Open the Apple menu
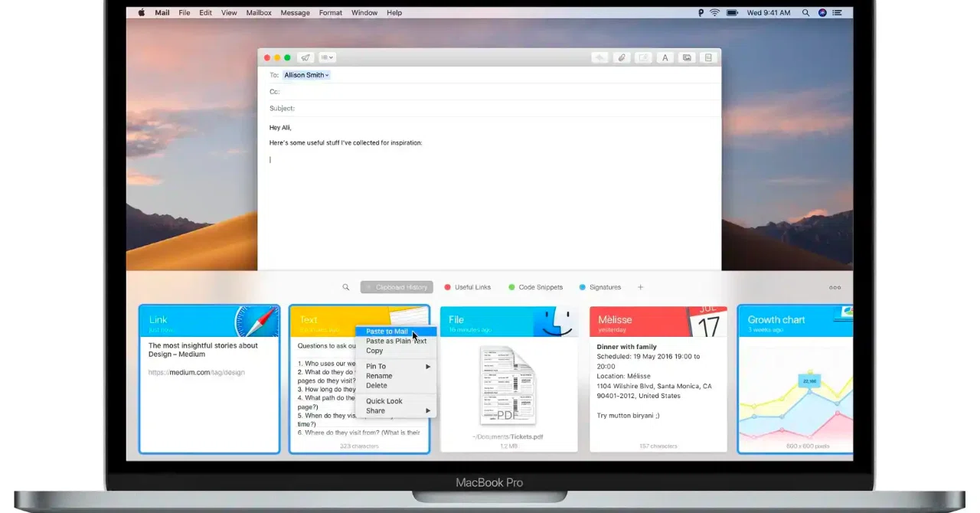980x513 pixels. coord(141,13)
